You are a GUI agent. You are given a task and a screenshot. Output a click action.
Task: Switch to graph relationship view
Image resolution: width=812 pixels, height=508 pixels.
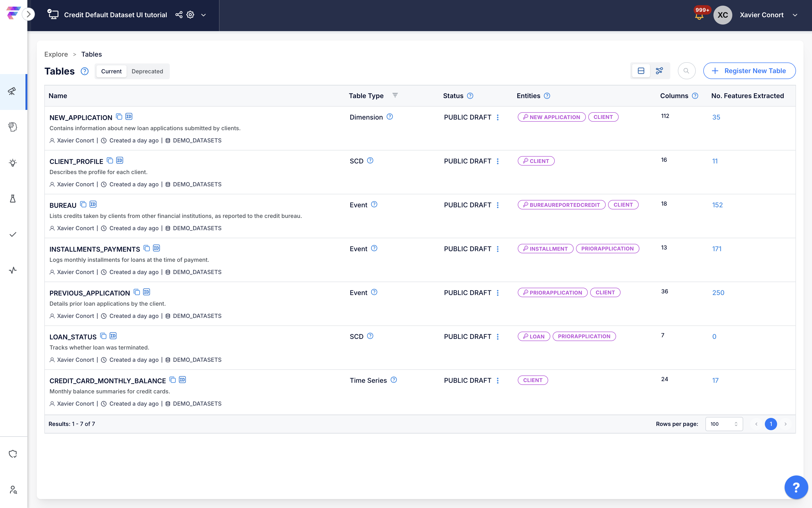pos(659,71)
